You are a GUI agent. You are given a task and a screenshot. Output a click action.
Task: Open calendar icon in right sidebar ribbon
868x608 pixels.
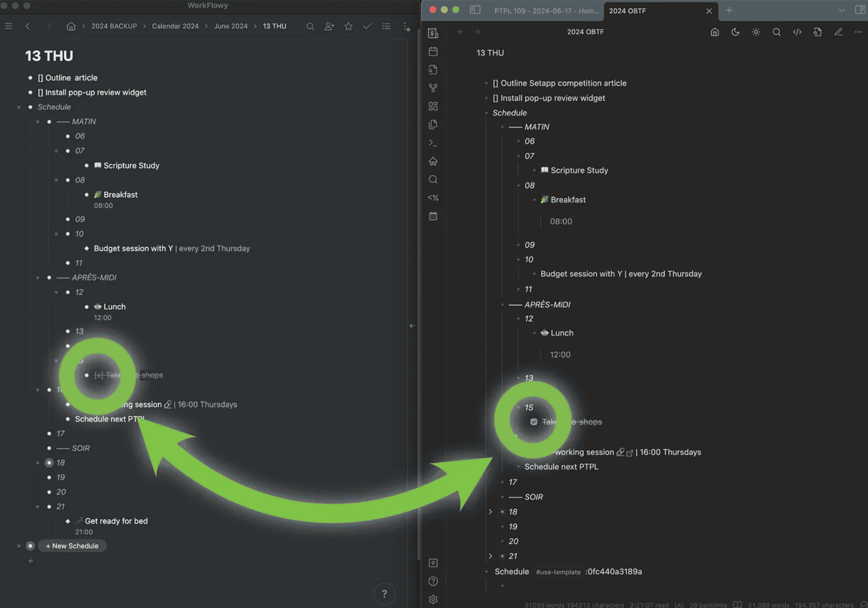click(x=433, y=52)
